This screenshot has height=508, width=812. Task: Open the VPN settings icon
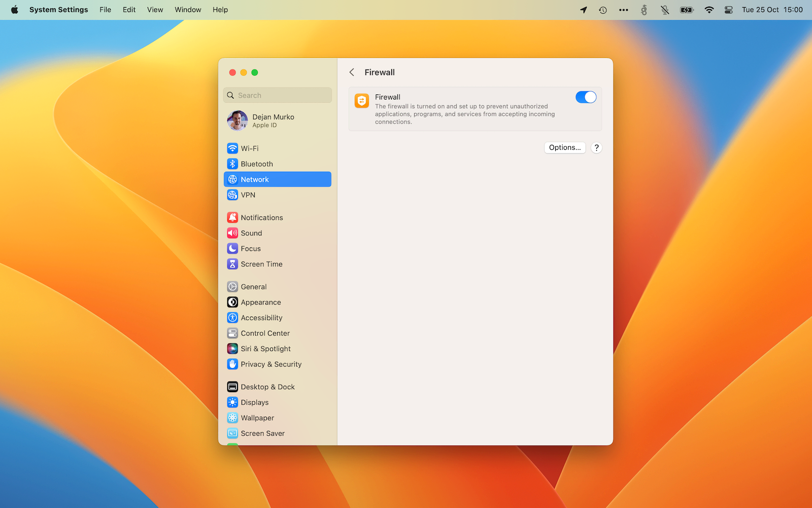click(232, 195)
